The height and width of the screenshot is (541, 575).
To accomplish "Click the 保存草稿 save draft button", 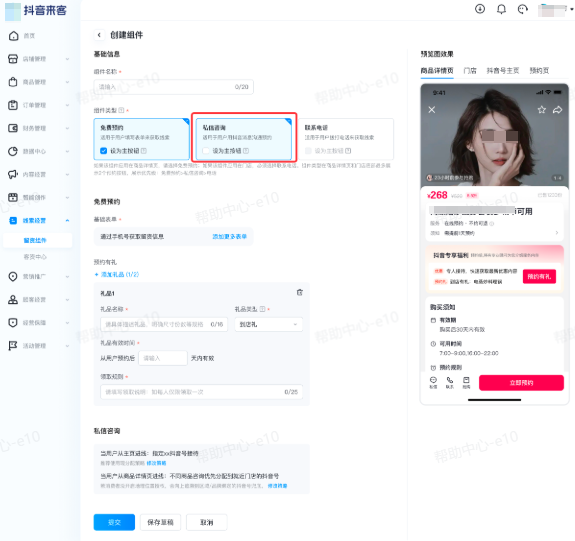I will click(x=160, y=522).
